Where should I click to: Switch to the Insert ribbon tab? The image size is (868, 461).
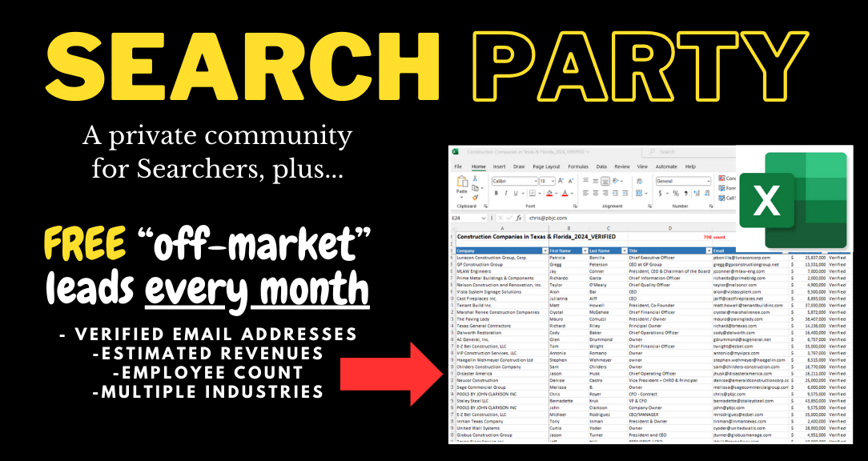(x=500, y=166)
